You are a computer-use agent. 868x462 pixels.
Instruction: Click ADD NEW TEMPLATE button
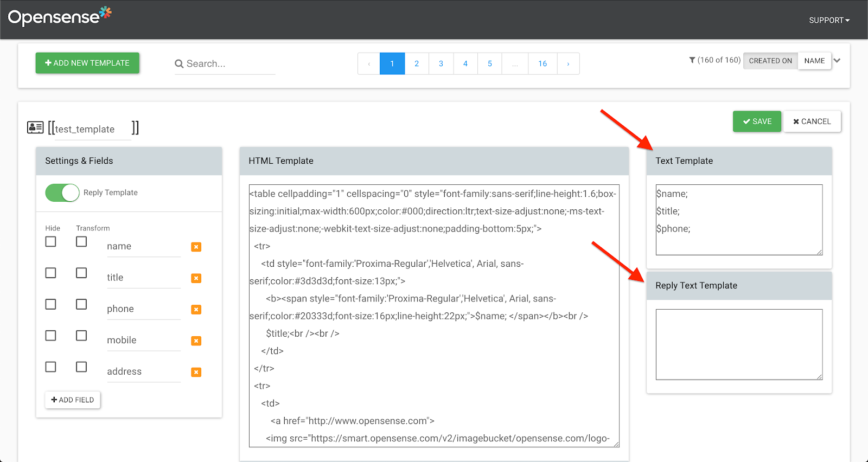(87, 63)
